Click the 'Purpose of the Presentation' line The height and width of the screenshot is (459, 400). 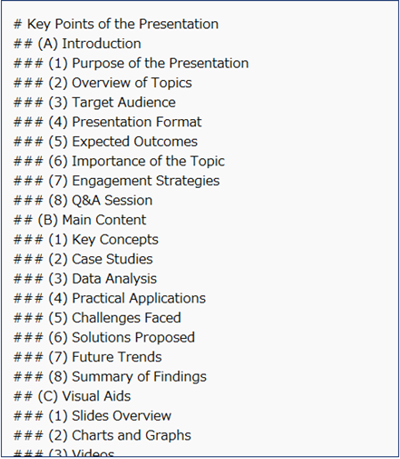[x=131, y=64]
